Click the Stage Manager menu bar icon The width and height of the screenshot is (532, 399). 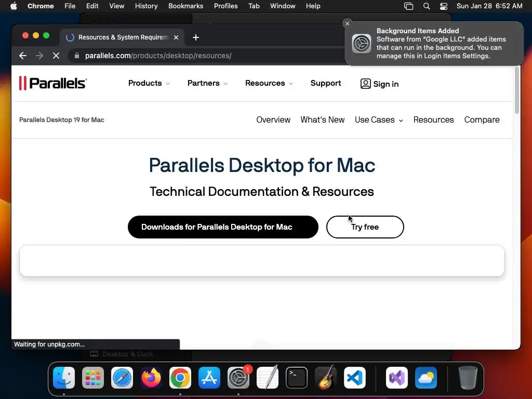[408, 6]
